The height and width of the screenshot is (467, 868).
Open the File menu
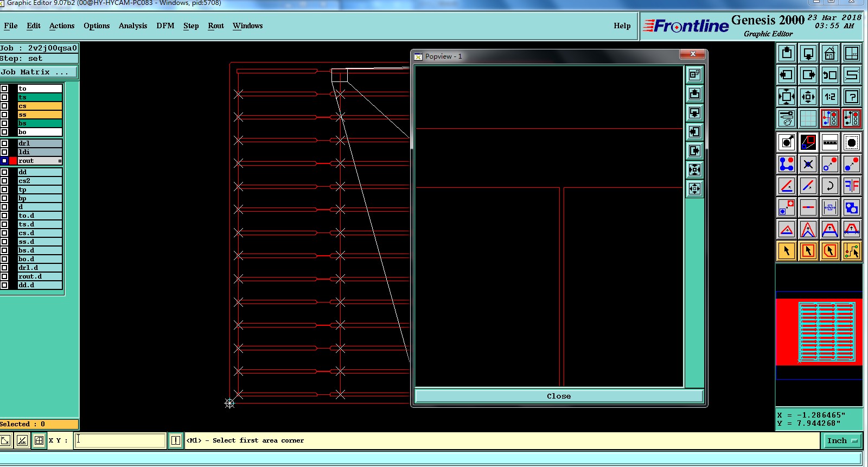coord(11,26)
